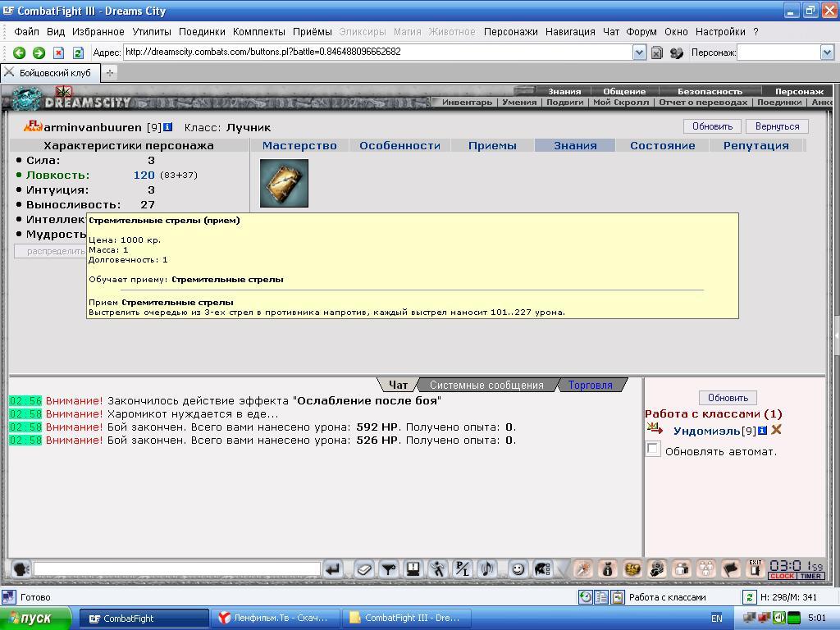Open the Настройки menu

(720, 32)
